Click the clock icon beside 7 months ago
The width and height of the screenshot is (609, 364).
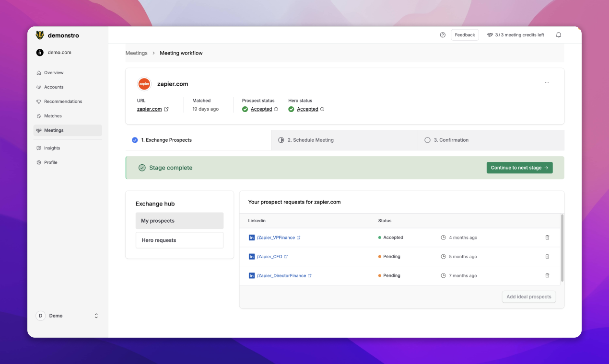coord(444,276)
